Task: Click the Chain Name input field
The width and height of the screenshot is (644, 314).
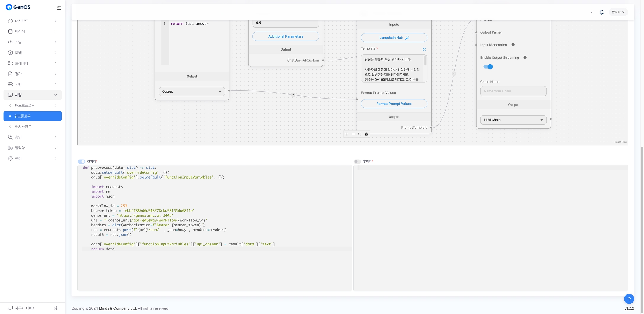Action: point(513,91)
